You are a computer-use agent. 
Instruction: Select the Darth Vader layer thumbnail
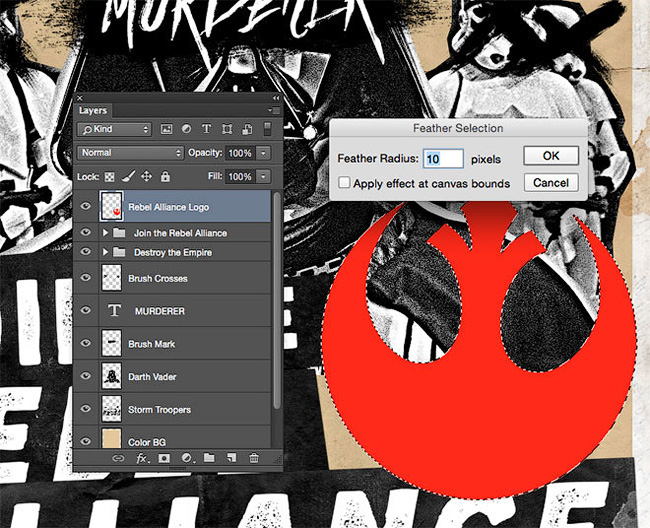pyautogui.click(x=112, y=376)
